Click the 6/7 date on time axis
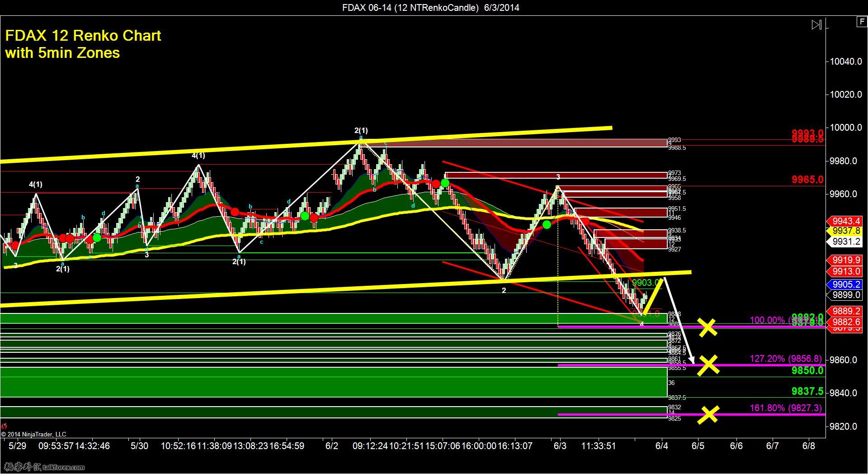The image size is (868, 474). click(x=772, y=446)
